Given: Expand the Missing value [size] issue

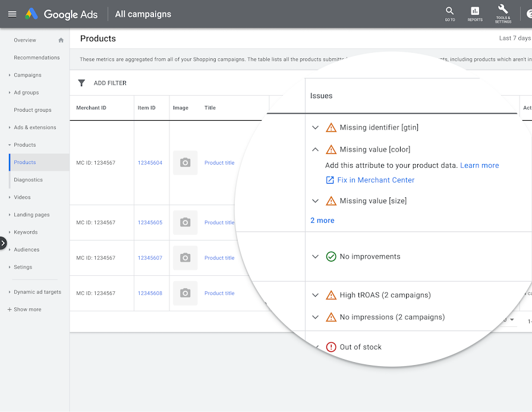Looking at the screenshot, I should [x=315, y=201].
